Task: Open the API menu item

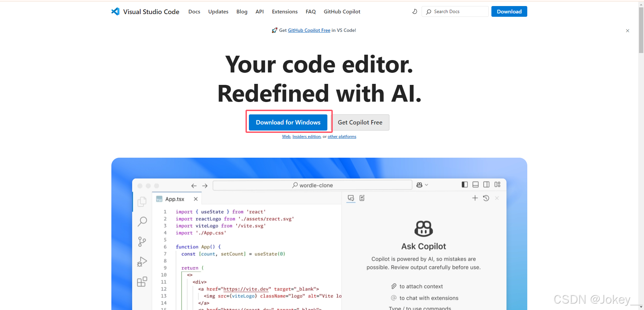Action: click(x=260, y=11)
